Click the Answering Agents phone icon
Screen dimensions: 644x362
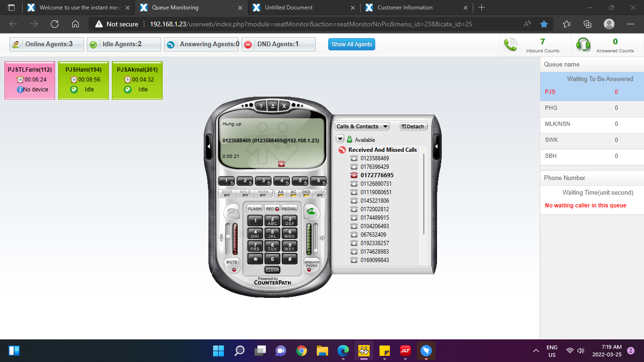pyautogui.click(x=171, y=44)
